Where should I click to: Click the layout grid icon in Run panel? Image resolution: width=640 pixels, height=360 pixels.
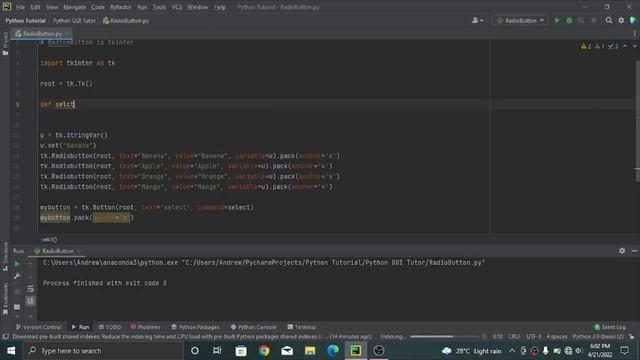17,307
